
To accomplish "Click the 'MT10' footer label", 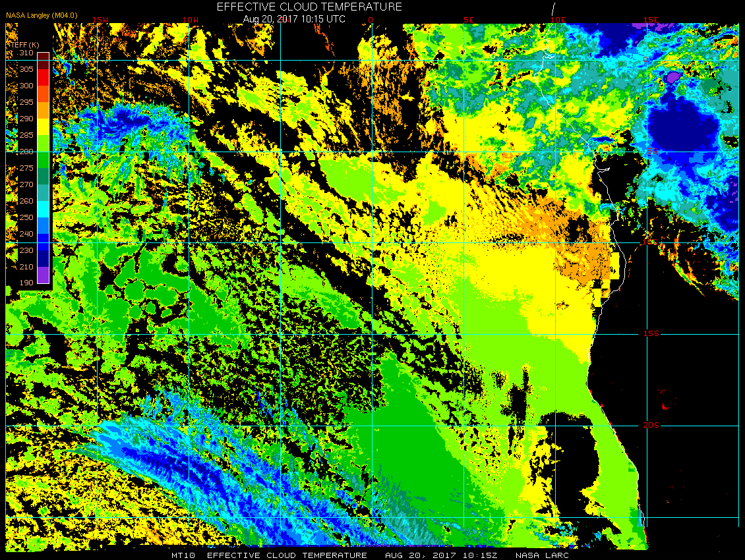I will pos(183,555).
